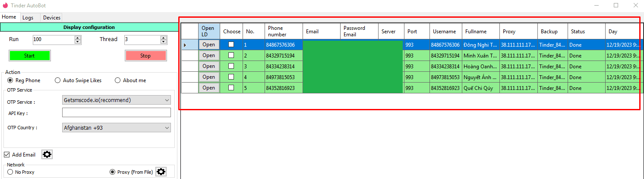Click the Choose column header

pyautogui.click(x=231, y=31)
